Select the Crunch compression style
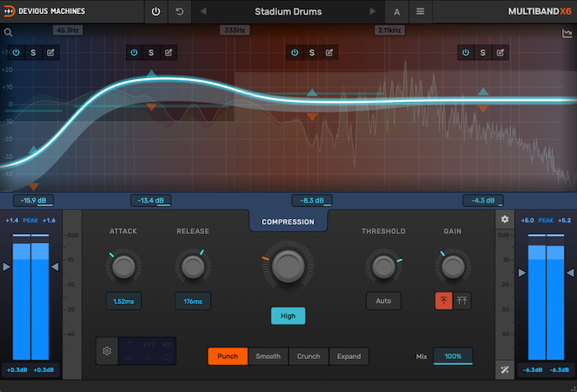This screenshot has width=577, height=392. (x=308, y=356)
